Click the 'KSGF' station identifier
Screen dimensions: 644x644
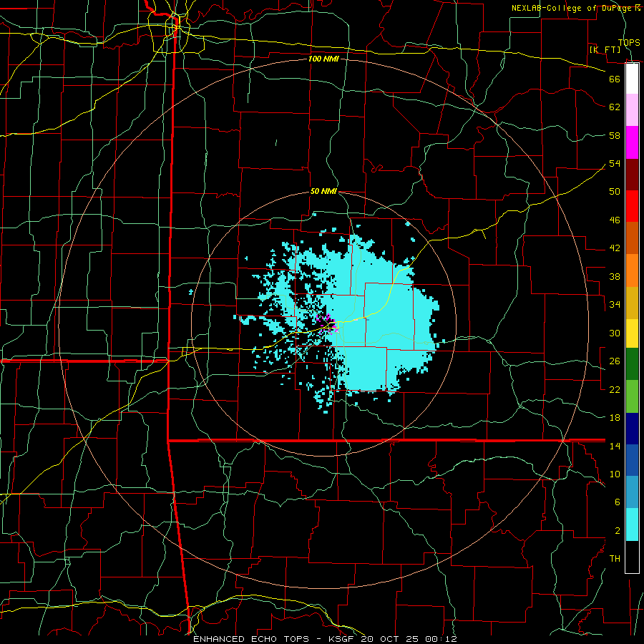pos(342,639)
